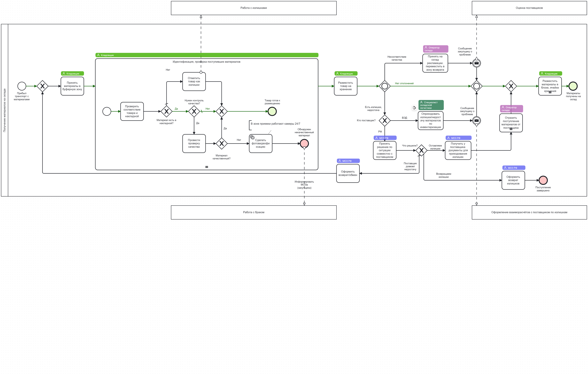Viewport: 588px width, 375px height.
Task: Click the document edit icon beside Специалист складской логистики
Action: tap(414, 108)
